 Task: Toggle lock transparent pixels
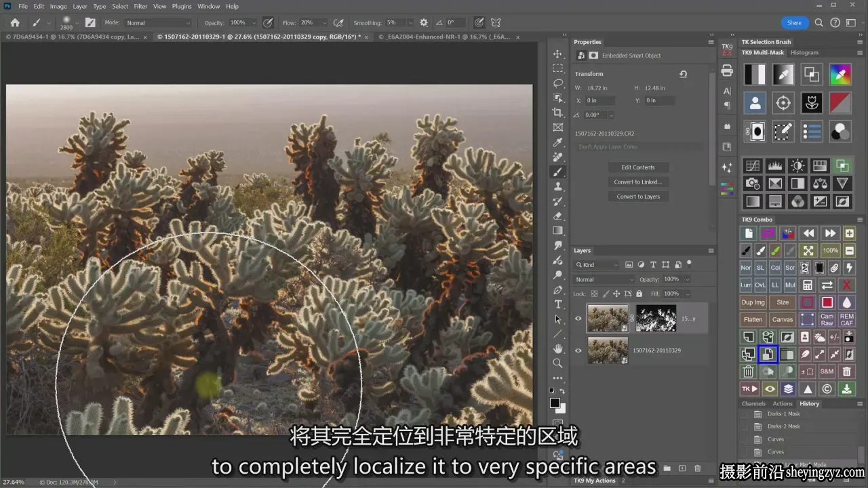(x=595, y=293)
